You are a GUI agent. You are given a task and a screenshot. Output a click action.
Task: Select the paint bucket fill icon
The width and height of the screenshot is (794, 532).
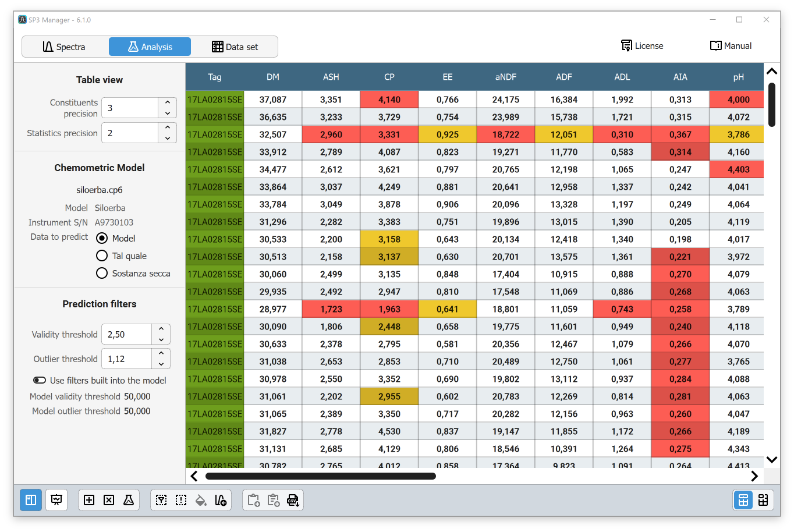201,500
